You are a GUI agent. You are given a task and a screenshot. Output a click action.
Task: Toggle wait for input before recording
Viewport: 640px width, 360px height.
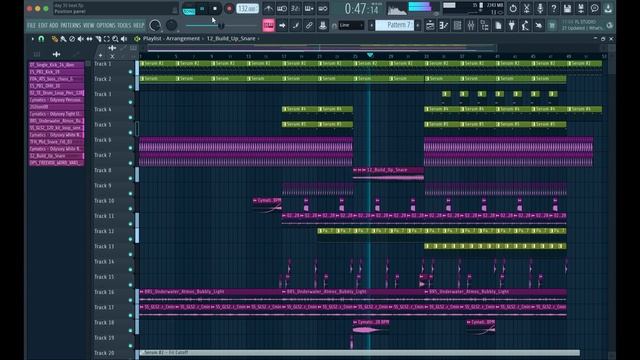click(282, 9)
